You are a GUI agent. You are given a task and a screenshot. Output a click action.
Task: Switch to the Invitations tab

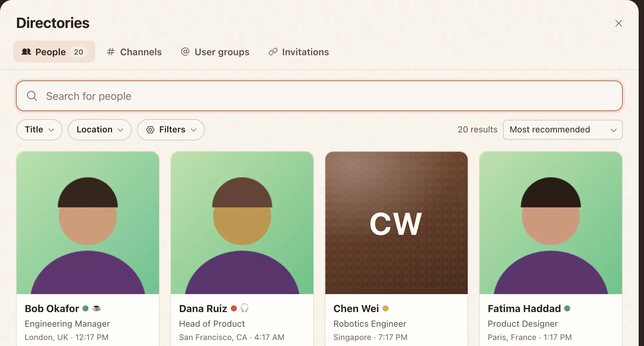coord(299,52)
